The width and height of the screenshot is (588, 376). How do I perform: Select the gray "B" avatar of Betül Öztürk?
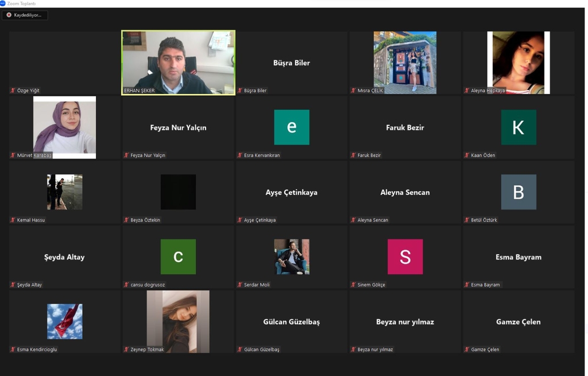[x=518, y=192]
